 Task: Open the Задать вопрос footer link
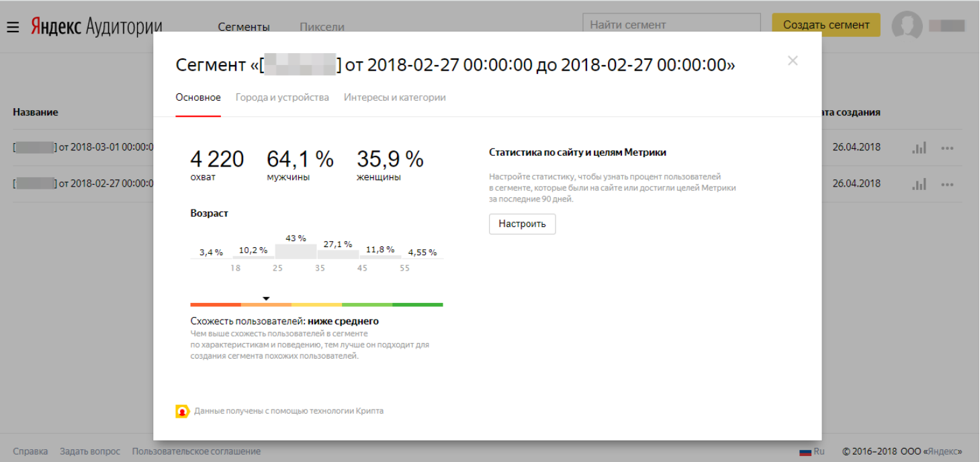pos(90,452)
